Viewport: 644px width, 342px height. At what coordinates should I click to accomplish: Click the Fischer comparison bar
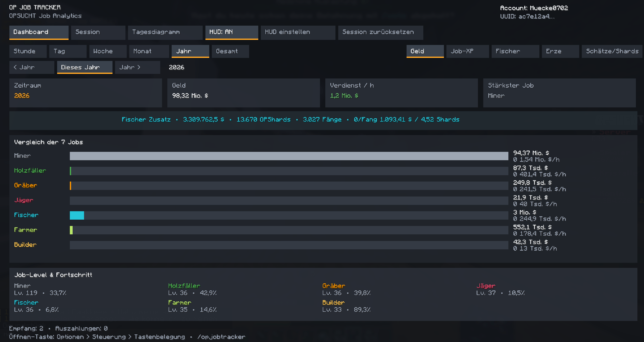point(289,215)
